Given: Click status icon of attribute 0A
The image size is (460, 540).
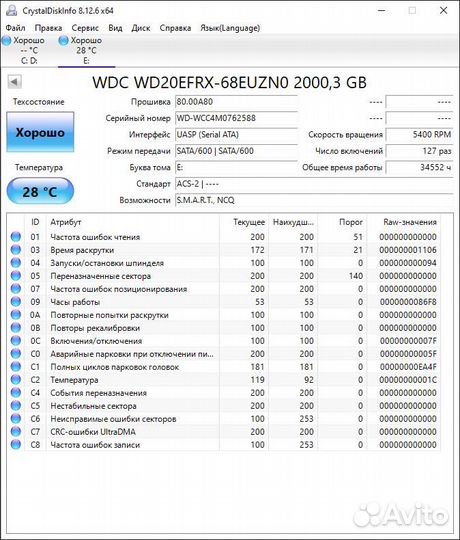Looking at the screenshot, I should (16, 315).
